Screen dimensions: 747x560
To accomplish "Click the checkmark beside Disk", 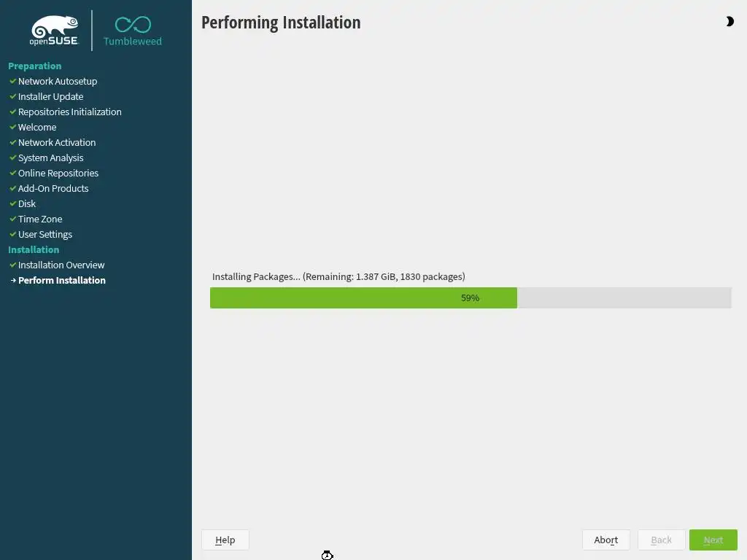I will coord(13,204).
